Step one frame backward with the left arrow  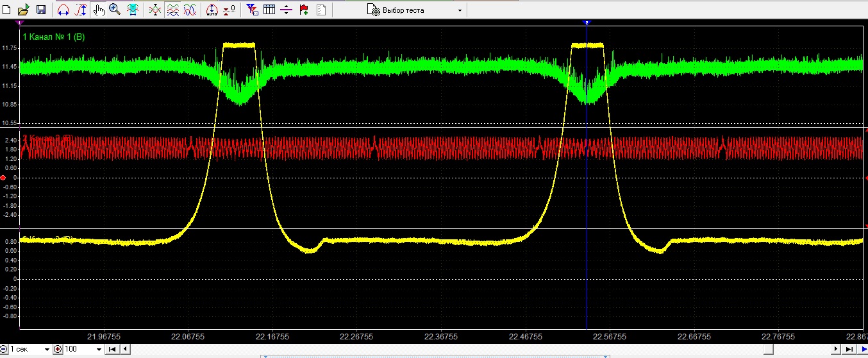[125, 349]
